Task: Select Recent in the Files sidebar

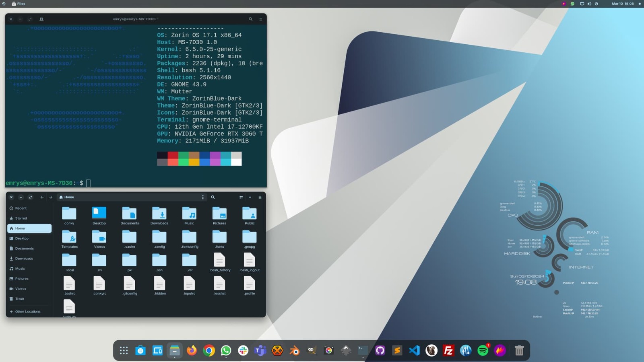Action: [29, 208]
